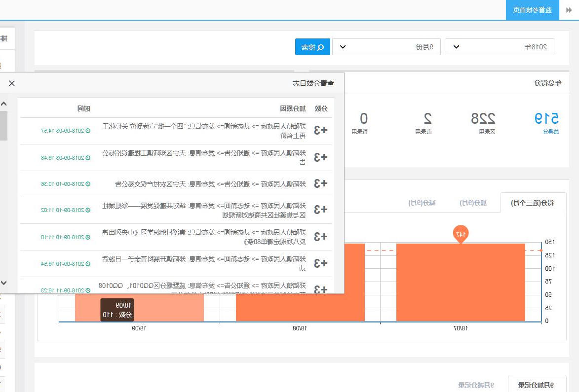Click the score log scrollbar thumb
The height and width of the screenshot is (392, 579).
pyautogui.click(x=3, y=125)
